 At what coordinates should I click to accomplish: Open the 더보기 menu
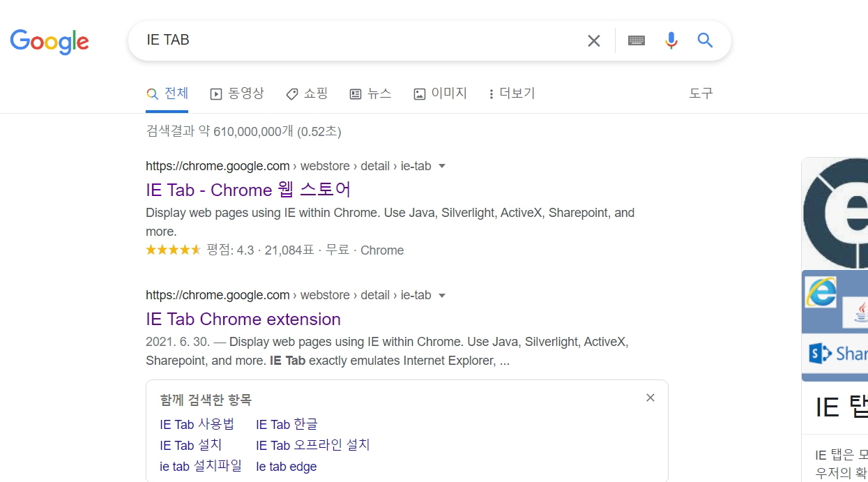tap(512, 93)
